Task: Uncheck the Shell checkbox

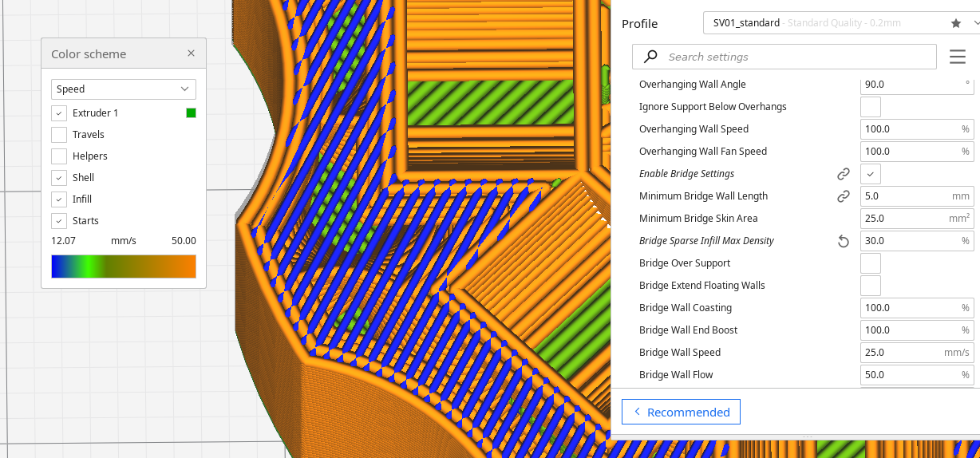Action: point(59,178)
